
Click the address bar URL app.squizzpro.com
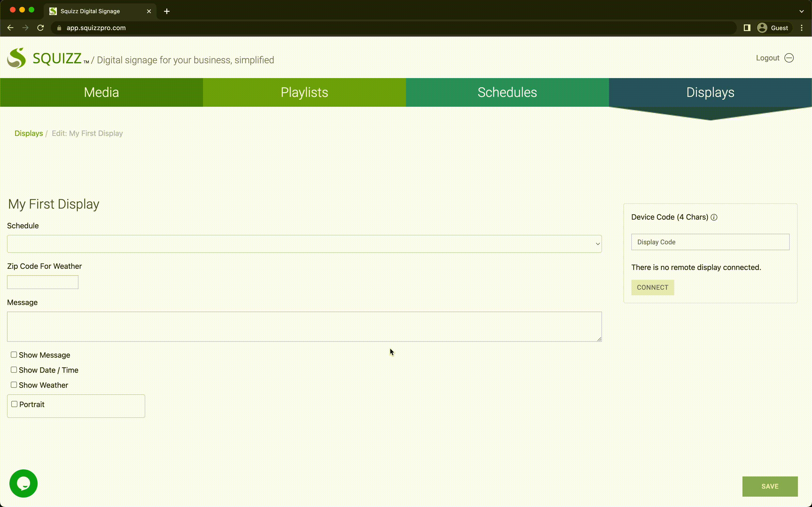pos(96,28)
